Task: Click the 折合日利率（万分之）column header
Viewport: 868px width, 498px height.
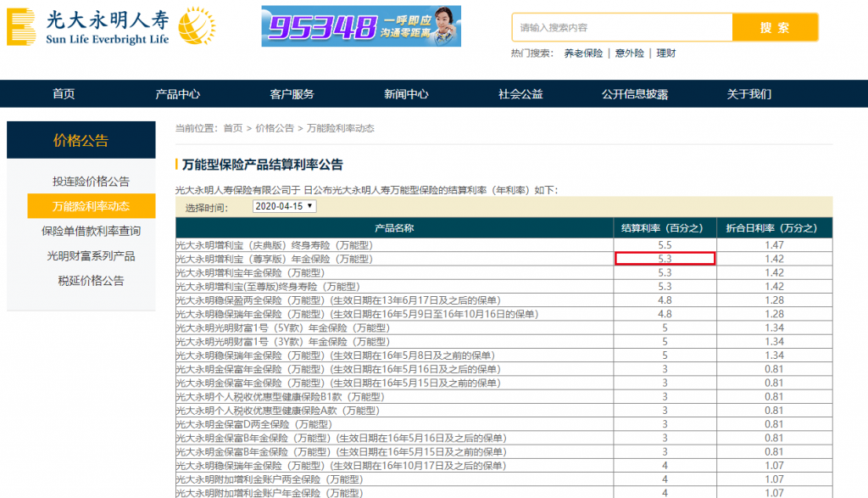Action: point(775,228)
